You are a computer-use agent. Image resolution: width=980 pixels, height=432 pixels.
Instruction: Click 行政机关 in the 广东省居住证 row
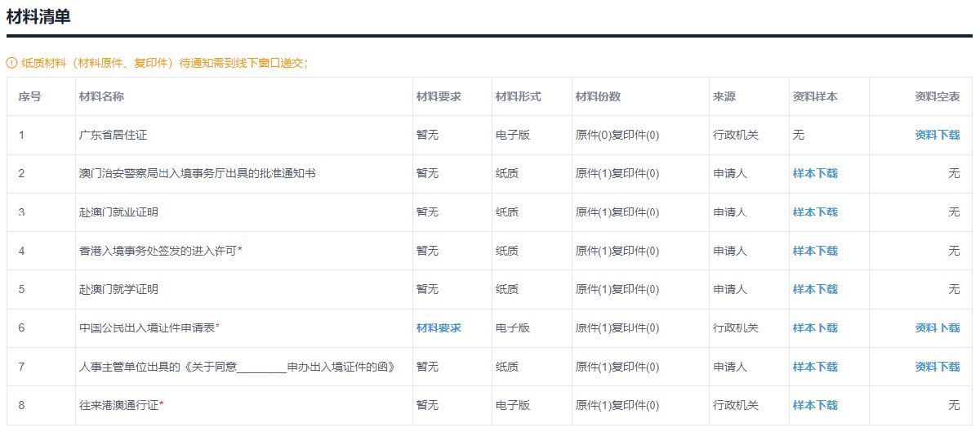(736, 135)
